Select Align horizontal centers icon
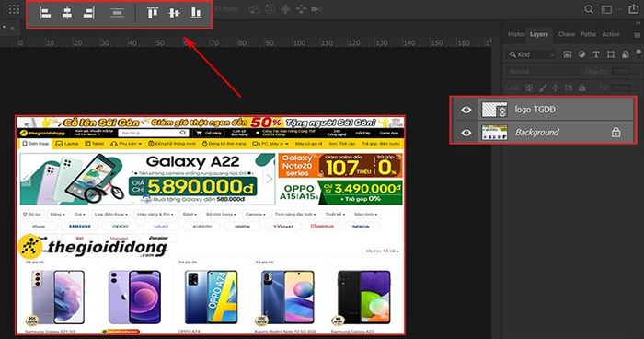This screenshot has width=644, height=339. tap(67, 13)
